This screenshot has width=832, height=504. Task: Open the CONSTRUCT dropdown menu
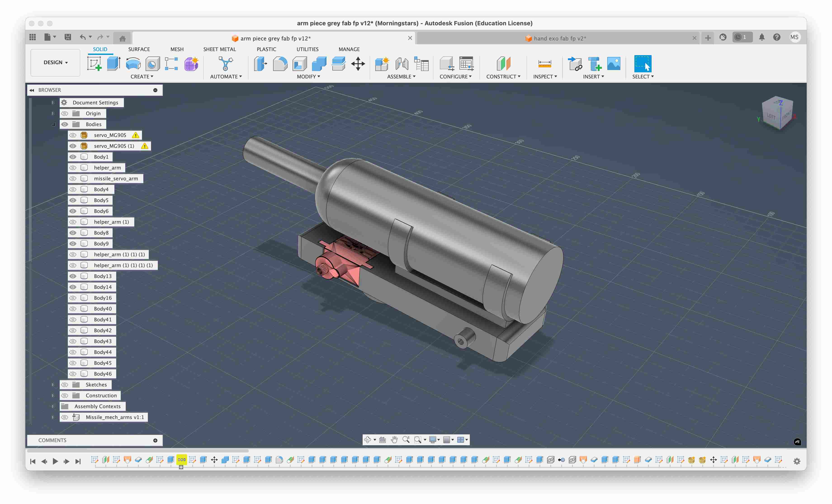(x=503, y=77)
